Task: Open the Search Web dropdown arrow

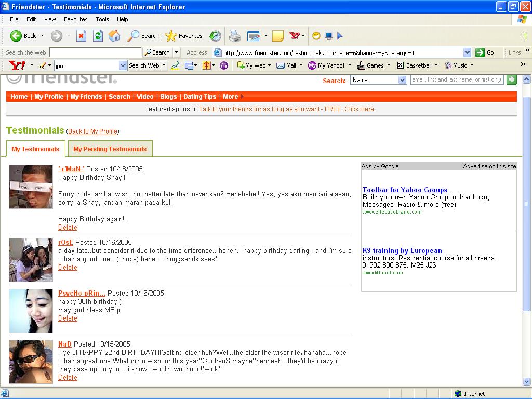Action: coord(164,65)
